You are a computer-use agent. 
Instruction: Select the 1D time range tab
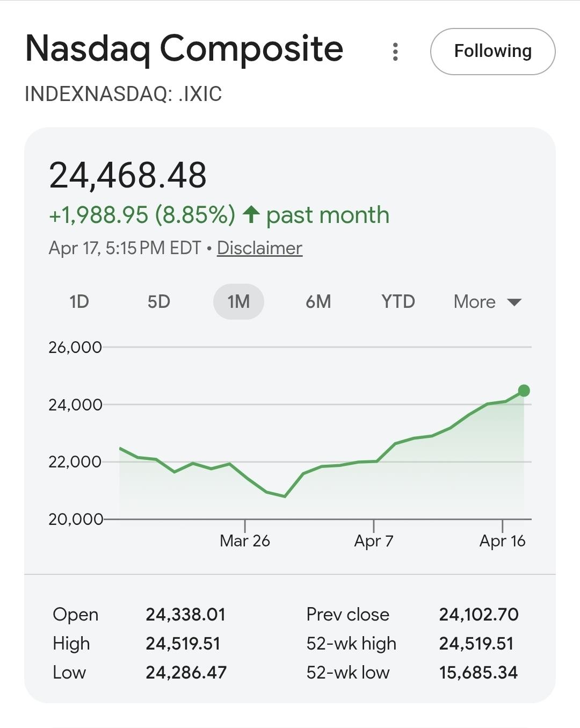[x=79, y=302]
